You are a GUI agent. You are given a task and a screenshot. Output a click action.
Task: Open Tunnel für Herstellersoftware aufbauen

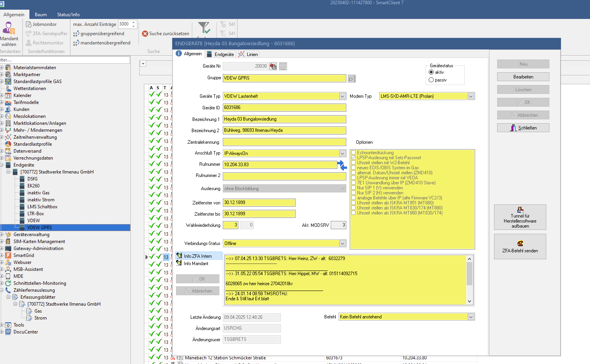520,217
